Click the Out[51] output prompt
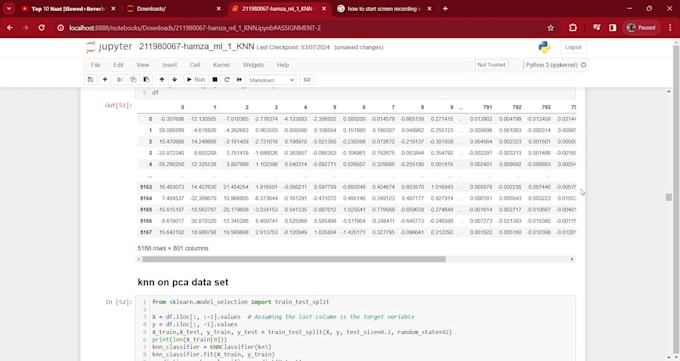The height and width of the screenshot is (361, 680). 118,105
